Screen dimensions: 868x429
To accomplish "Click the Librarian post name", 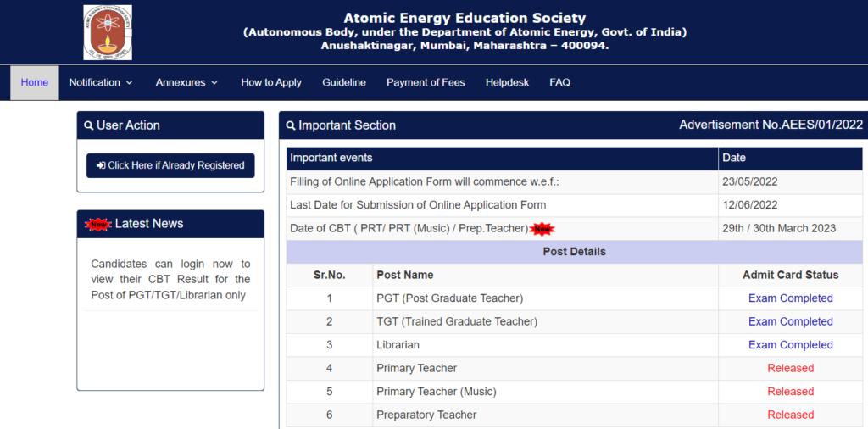I will (398, 345).
